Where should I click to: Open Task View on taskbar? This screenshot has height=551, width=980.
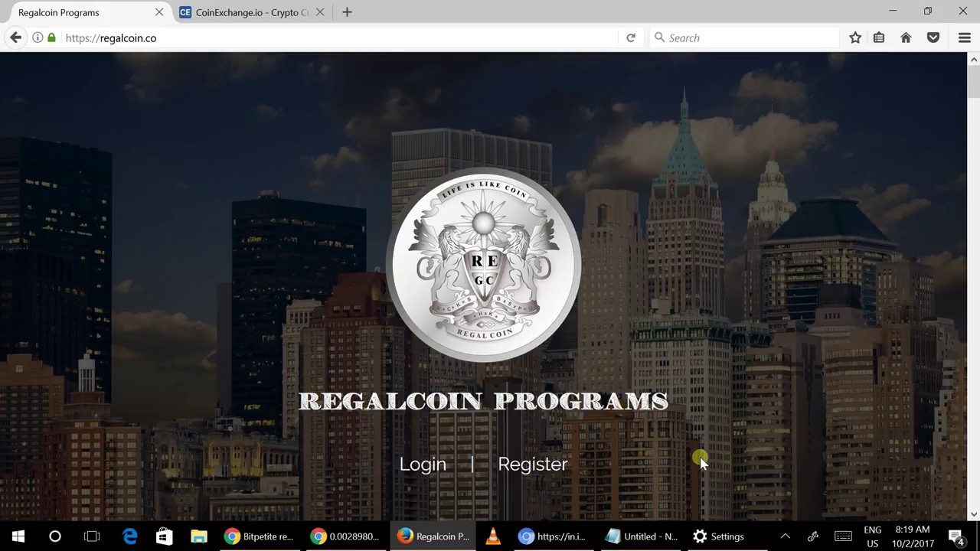point(92,536)
